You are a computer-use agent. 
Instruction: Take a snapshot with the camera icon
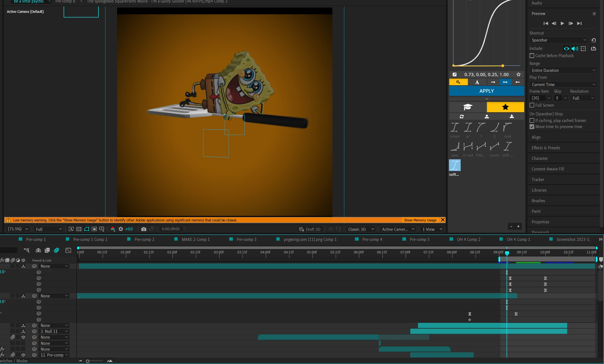pyautogui.click(x=144, y=229)
